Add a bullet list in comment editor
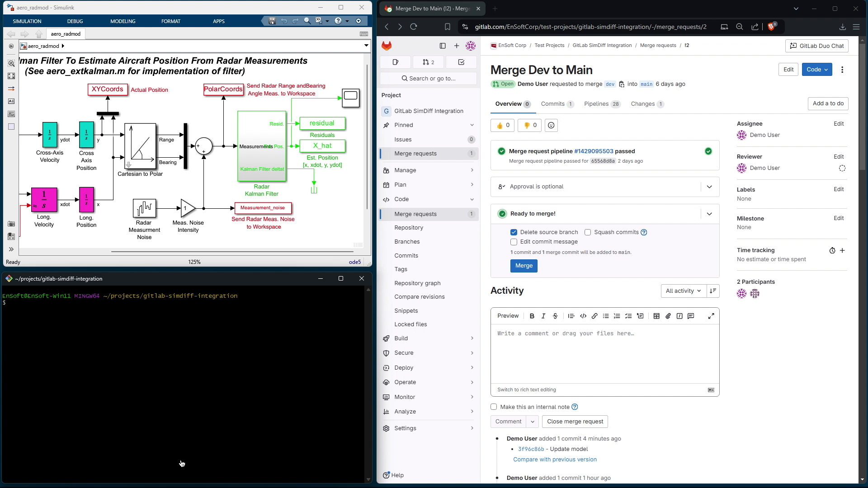868x488 pixels. [x=606, y=316]
